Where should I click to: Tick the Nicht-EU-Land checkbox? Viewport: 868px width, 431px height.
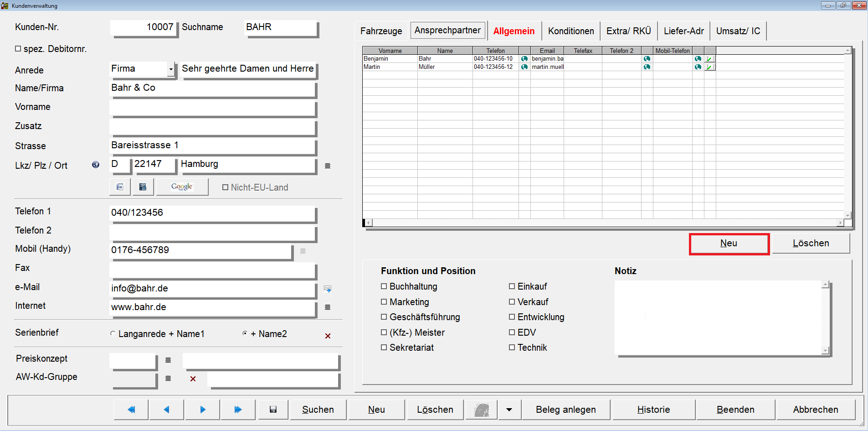(x=225, y=187)
